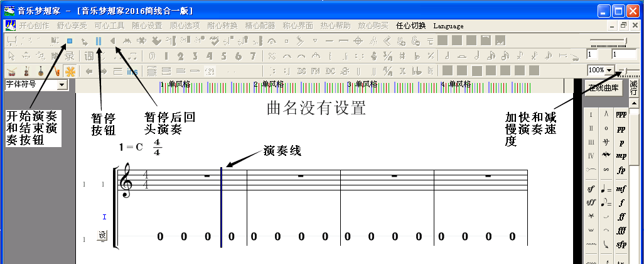Select the violin instrument icon

pyautogui.click(x=26, y=71)
